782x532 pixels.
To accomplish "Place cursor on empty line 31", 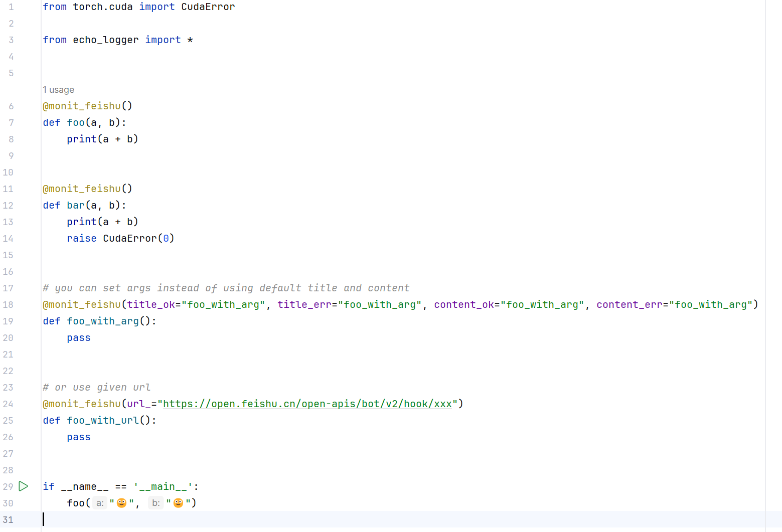I will coord(201,519).
